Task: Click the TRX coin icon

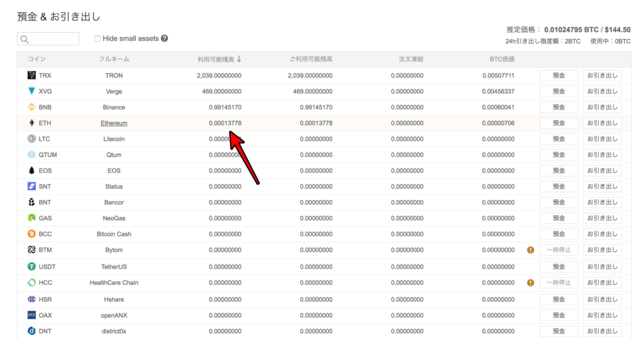Action: [31, 75]
